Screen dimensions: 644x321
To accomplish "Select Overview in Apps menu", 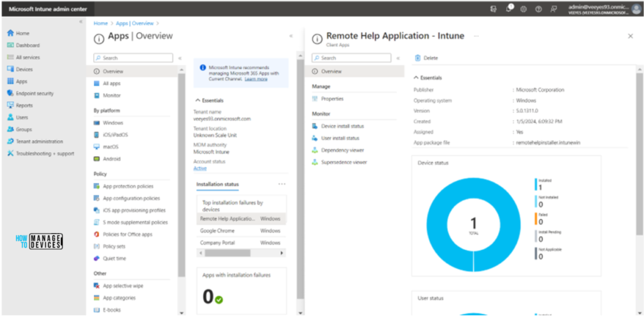I will click(x=132, y=72).
